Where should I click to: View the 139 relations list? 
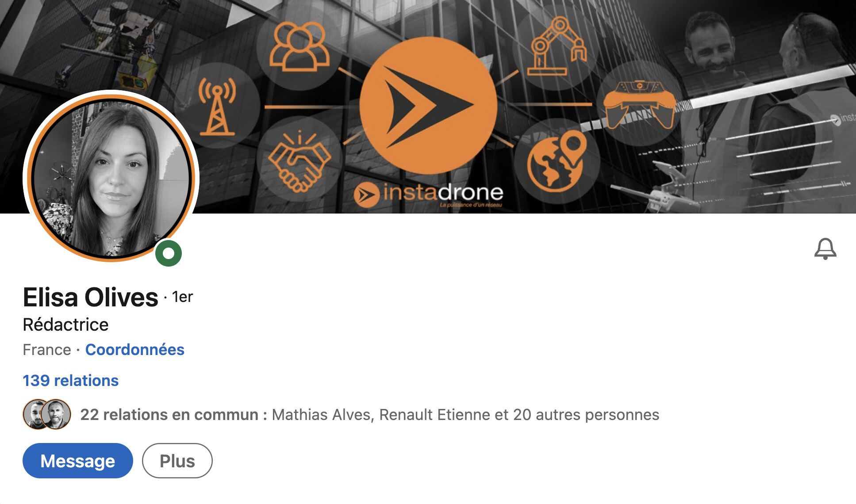[71, 381]
